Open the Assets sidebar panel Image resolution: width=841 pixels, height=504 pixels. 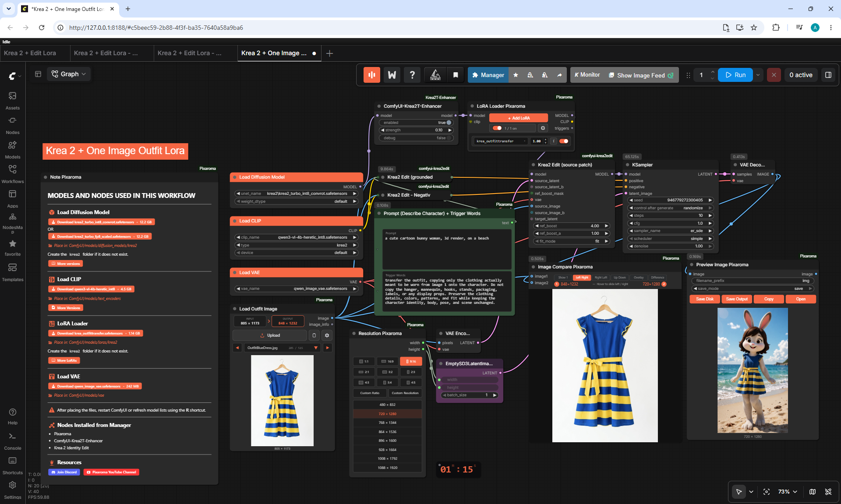pyautogui.click(x=12, y=100)
